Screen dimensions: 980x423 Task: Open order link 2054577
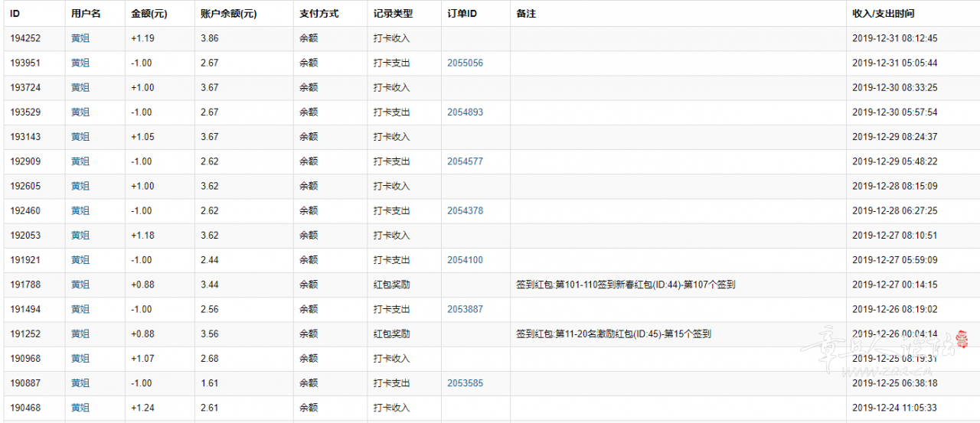(x=465, y=161)
